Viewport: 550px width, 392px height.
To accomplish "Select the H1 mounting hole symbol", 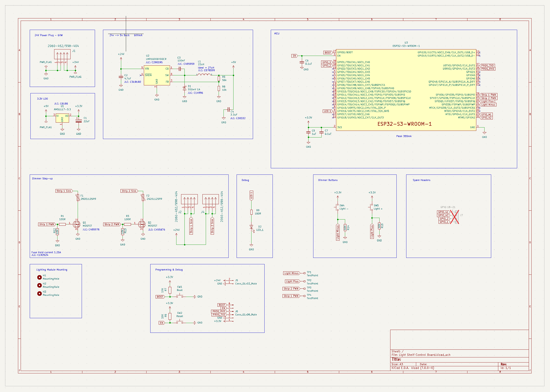I will 39,277.
